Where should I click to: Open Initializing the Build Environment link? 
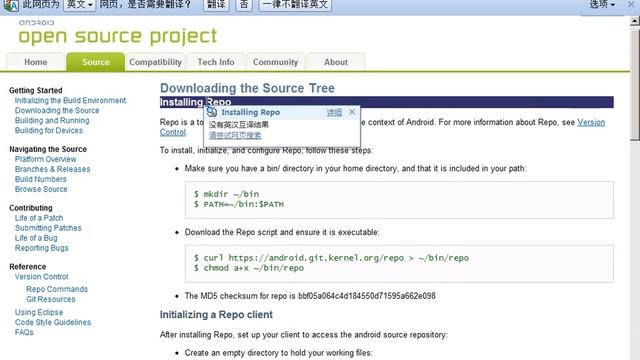point(70,100)
